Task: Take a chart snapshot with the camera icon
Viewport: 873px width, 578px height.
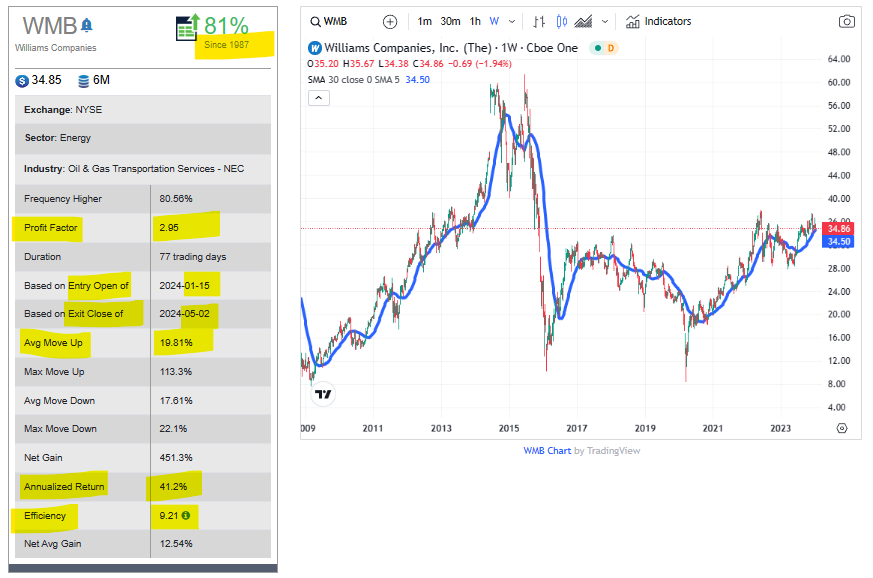Action: coord(846,22)
